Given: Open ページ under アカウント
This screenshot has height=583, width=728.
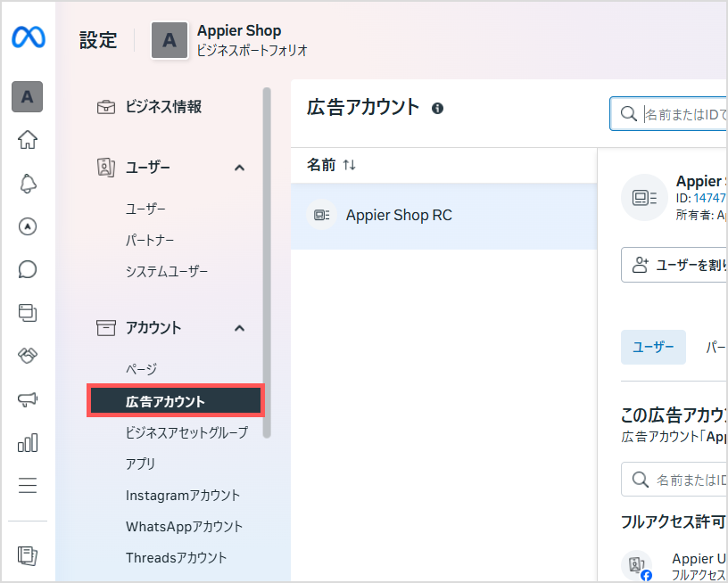Looking at the screenshot, I should tap(142, 370).
